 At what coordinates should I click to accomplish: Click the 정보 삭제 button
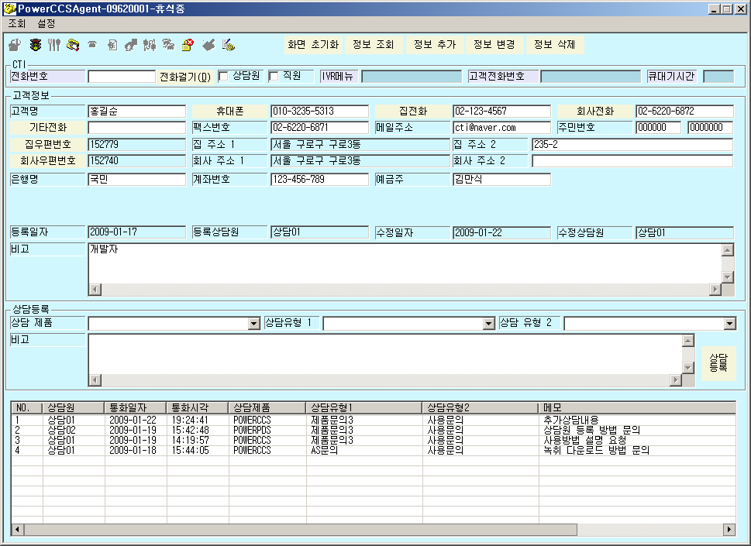(554, 45)
